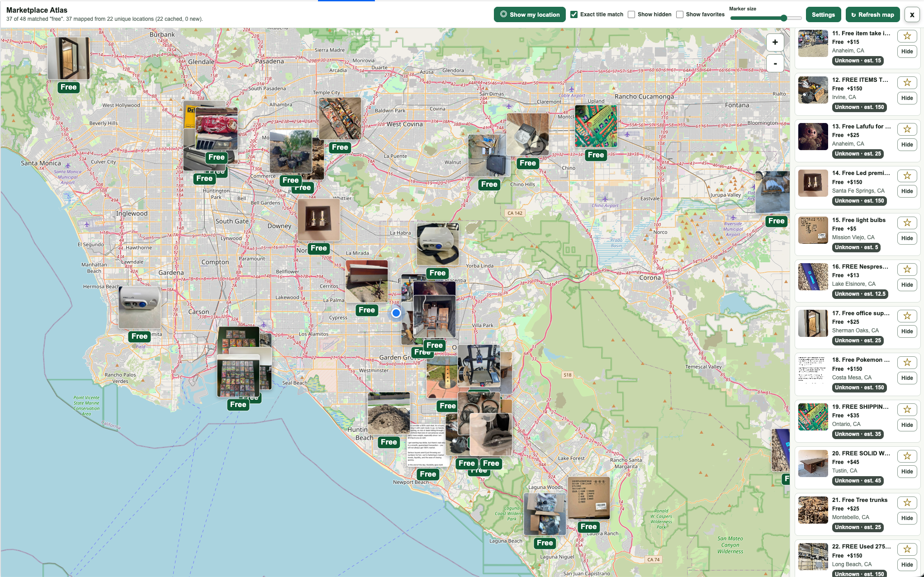Click the dirt pile marker at Huntington Beach
The height and width of the screenshot is (577, 924).
pos(389,413)
